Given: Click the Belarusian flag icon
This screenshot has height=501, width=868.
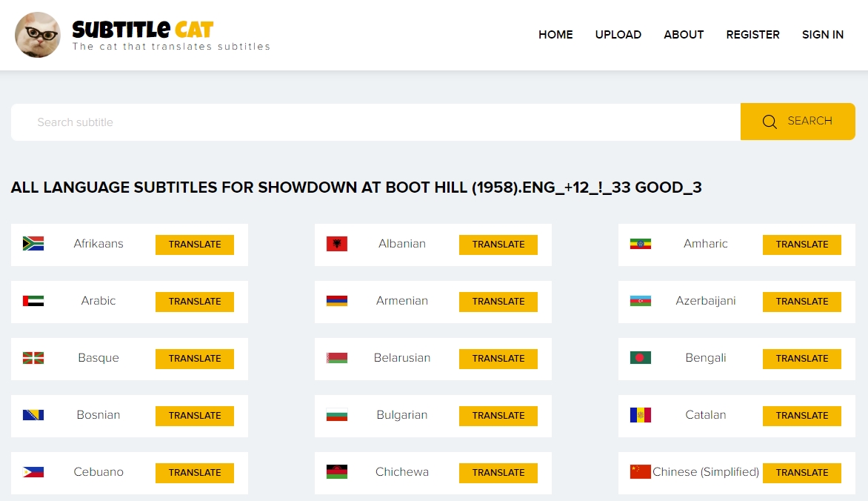Looking at the screenshot, I should (336, 358).
